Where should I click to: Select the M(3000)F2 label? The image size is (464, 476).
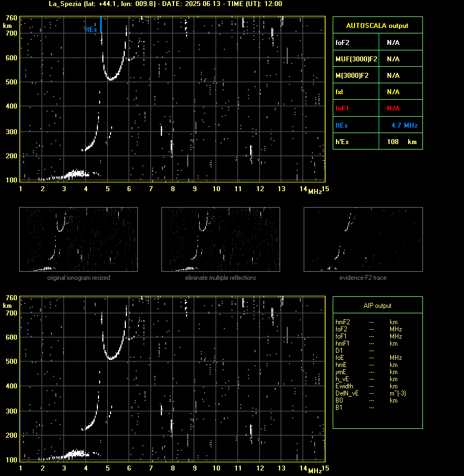352,75
